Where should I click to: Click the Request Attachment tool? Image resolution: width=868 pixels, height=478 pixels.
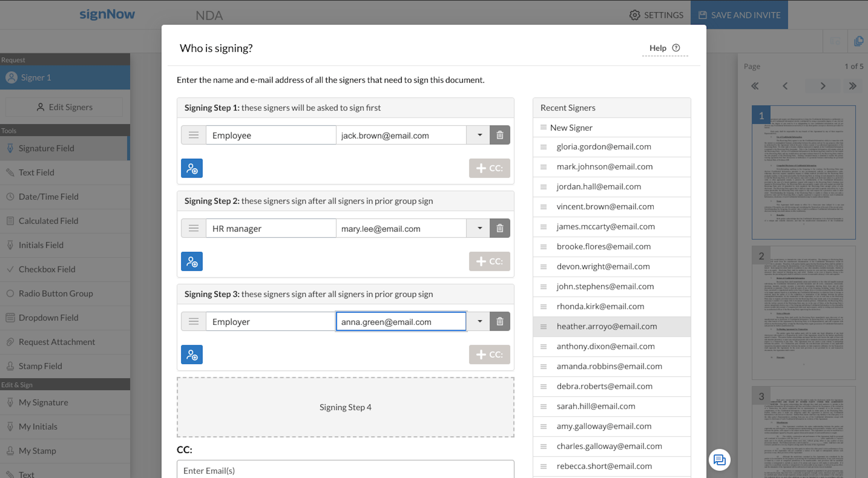click(57, 342)
